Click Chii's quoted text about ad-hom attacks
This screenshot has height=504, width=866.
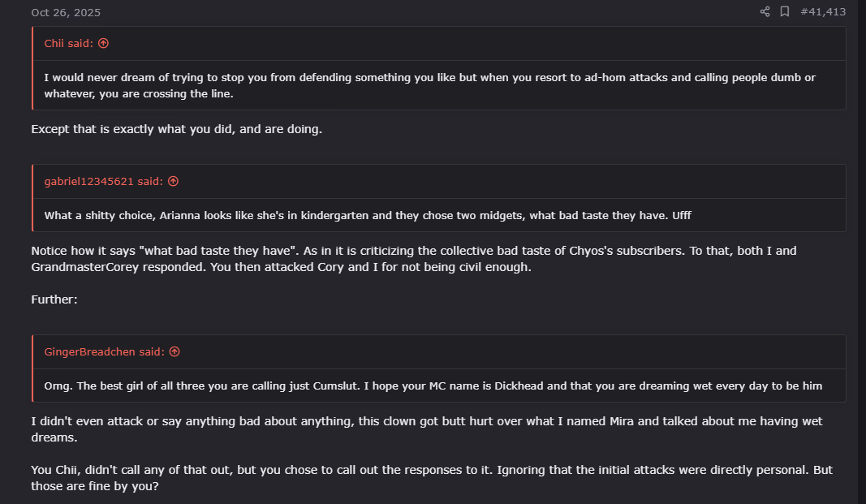pos(429,78)
